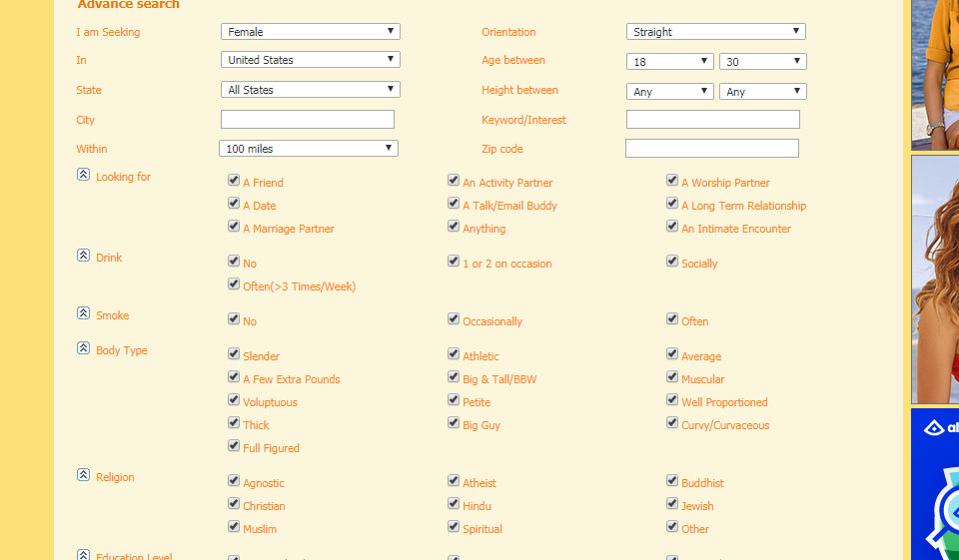This screenshot has height=560, width=959.
Task: Open the I am Seeking dropdown
Action: 310,32
